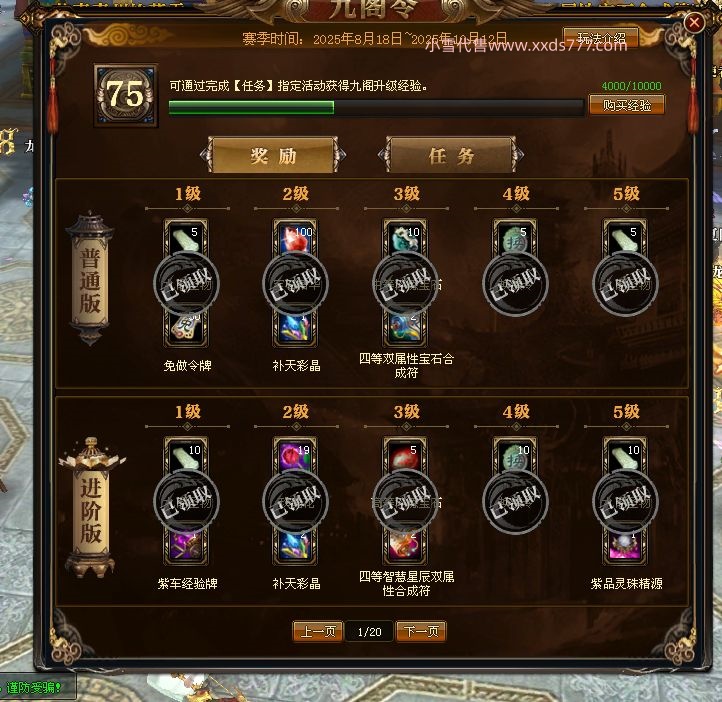This screenshot has height=702, width=722.
Task: Click the 四等智慧星辰双属性合成符 icon
Action: 405,546
